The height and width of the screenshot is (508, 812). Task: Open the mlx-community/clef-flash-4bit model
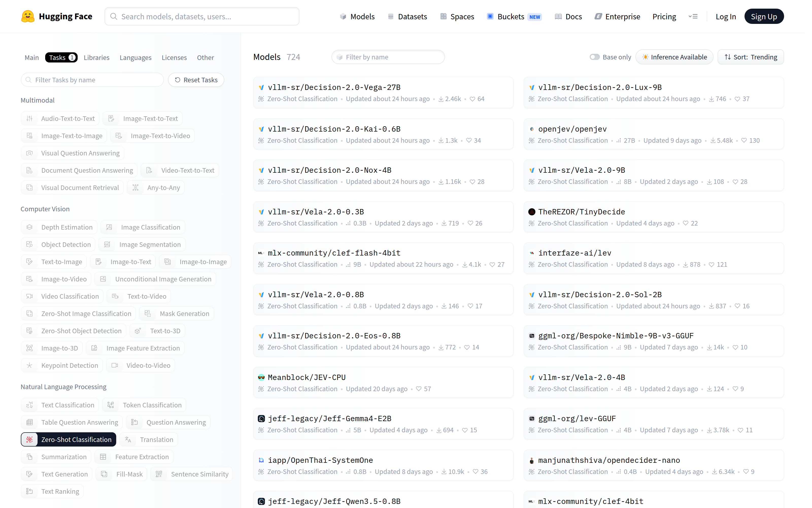click(383, 258)
